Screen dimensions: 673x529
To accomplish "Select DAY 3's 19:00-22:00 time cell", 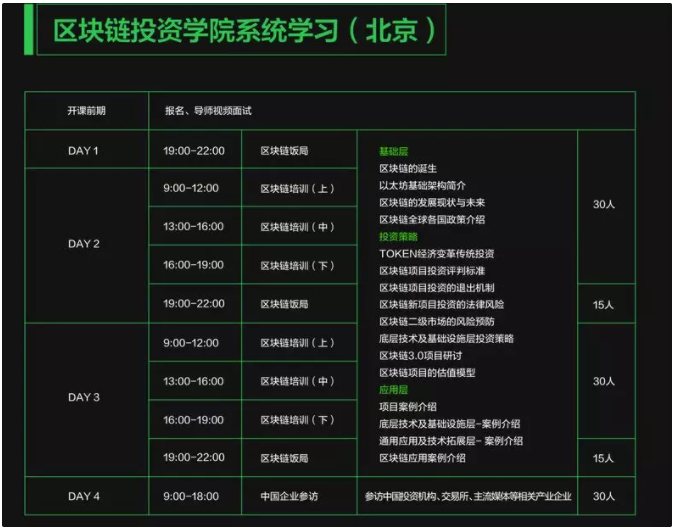I will (194, 458).
